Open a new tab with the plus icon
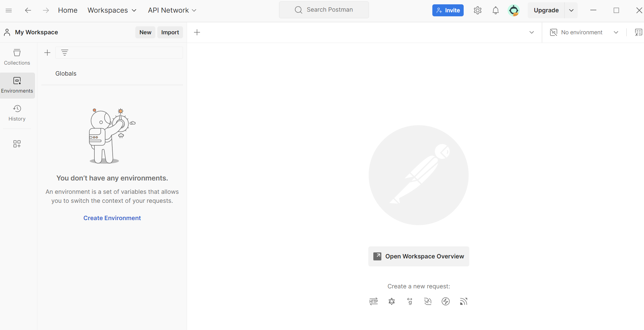The image size is (644, 330). tap(197, 32)
